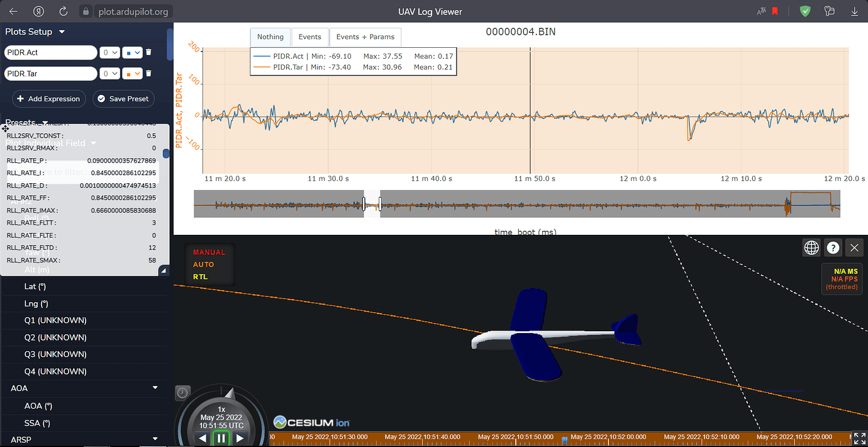This screenshot has width=868, height=447.
Task: Edit the PIDR.Tar expression field
Action: [x=51, y=74]
